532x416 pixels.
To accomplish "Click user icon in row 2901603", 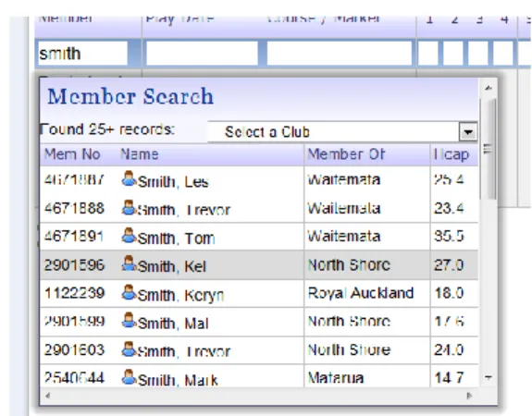I will (130, 349).
